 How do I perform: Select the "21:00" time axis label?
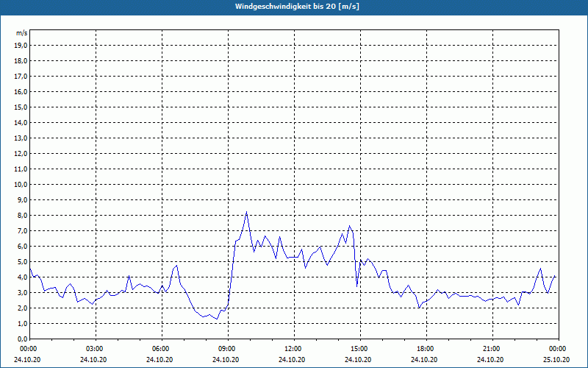pos(491,349)
